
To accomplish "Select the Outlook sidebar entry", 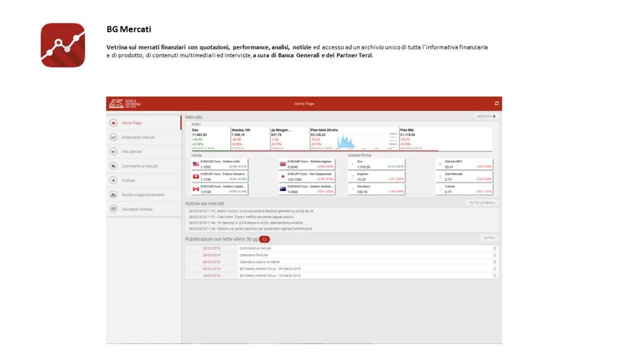I will tap(143, 180).
